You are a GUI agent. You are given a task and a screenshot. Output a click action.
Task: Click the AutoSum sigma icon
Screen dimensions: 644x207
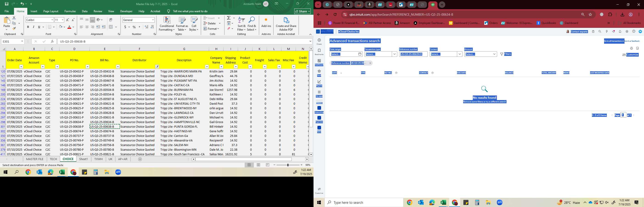[x=229, y=18]
